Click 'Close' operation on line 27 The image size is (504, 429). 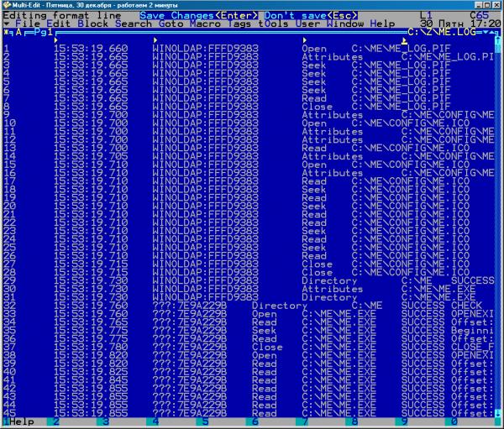point(317,264)
